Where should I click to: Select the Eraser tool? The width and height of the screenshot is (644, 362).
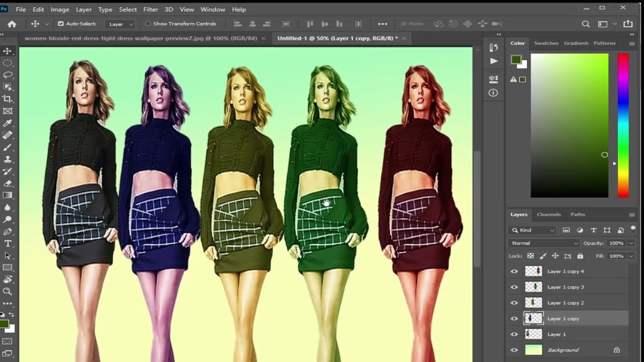tap(8, 184)
